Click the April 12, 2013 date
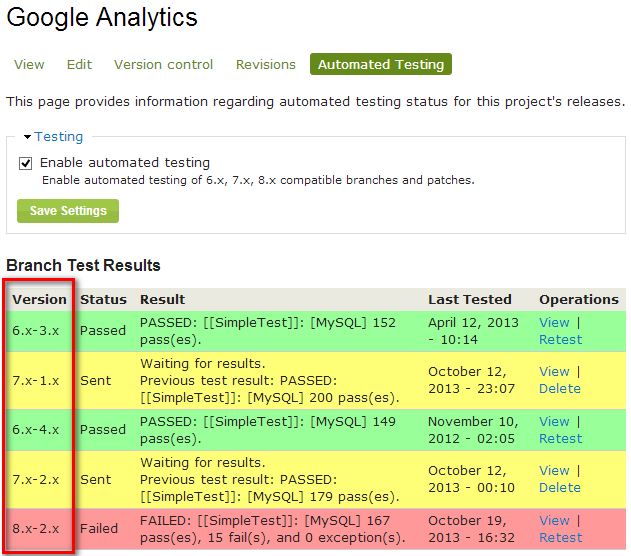Viewport: 631px width, 556px height. click(474, 331)
